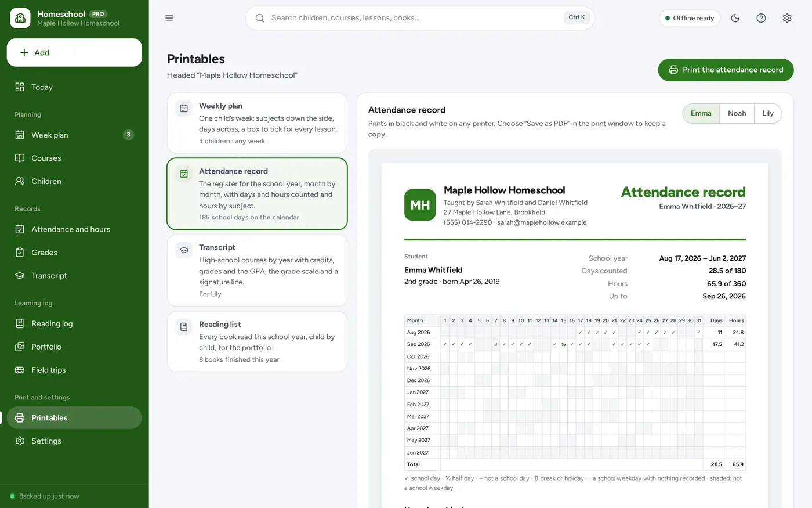Viewport: 812px width, 508px height.
Task: Open settings via the top-right gear icon
Action: [x=787, y=18]
